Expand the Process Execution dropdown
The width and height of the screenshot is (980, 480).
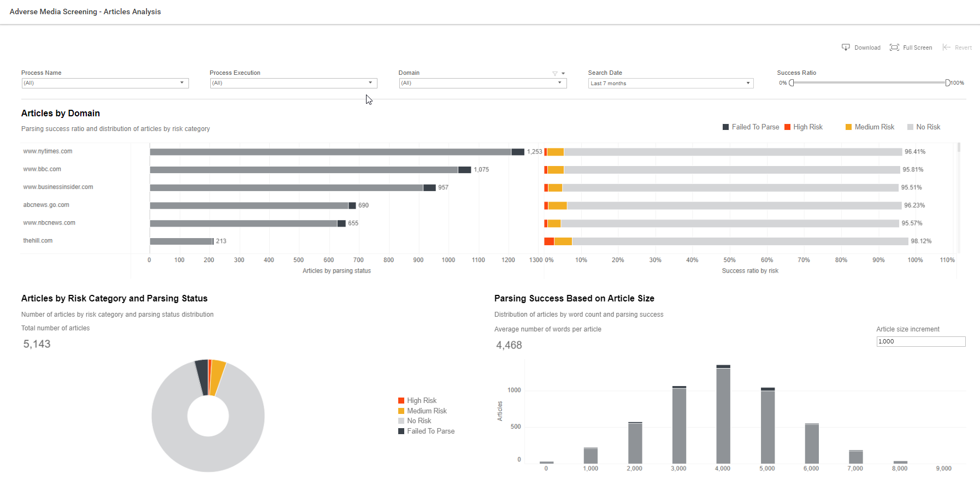pyautogui.click(x=293, y=83)
